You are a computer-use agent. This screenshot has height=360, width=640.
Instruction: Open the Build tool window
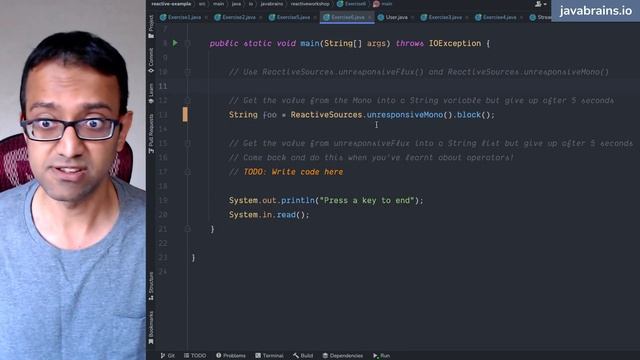(x=303, y=356)
